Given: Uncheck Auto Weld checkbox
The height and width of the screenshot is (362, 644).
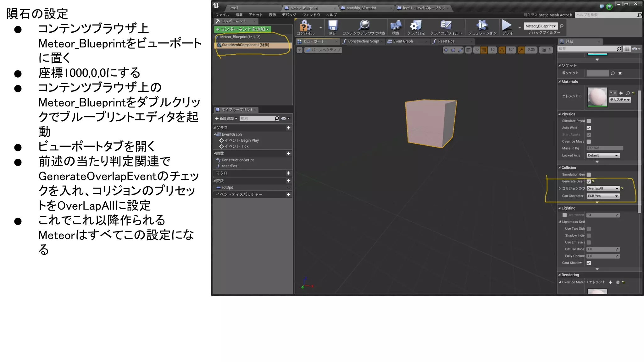Looking at the screenshot, I should (x=589, y=128).
